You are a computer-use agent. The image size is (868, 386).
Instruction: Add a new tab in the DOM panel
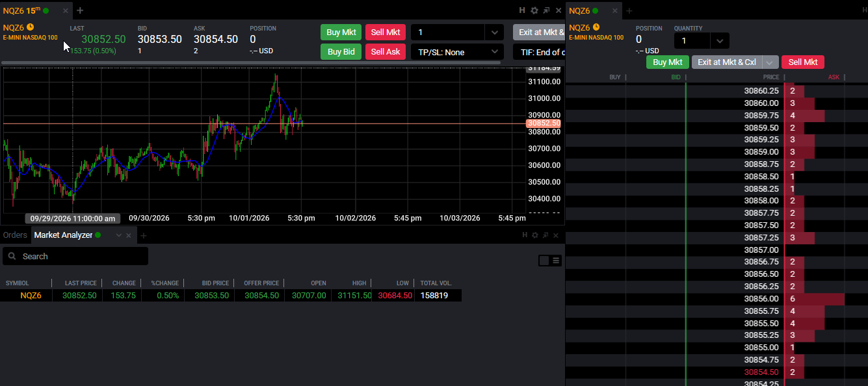coord(629,10)
